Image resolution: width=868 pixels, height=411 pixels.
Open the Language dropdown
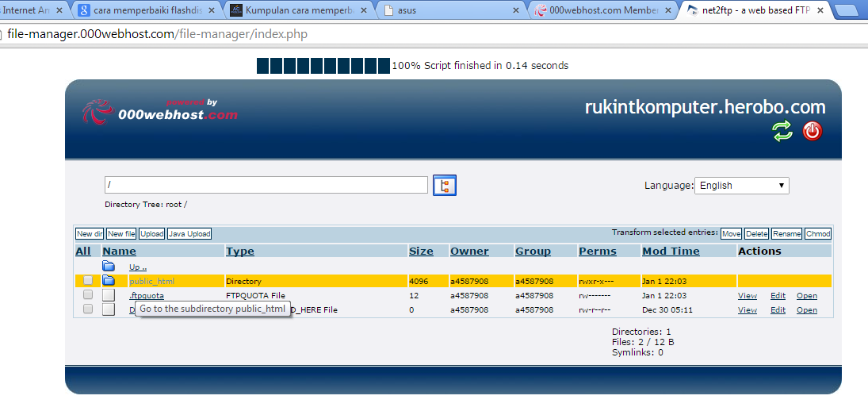pos(742,186)
